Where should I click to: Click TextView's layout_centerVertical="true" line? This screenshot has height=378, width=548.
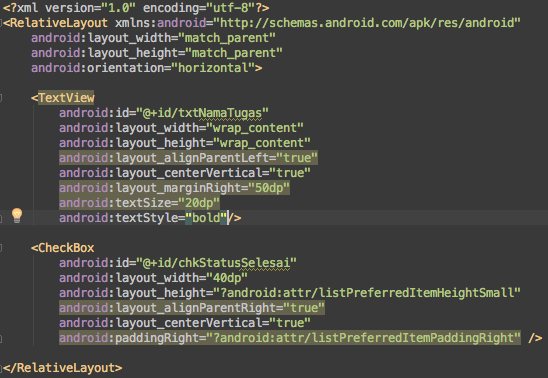pyautogui.click(x=185, y=173)
